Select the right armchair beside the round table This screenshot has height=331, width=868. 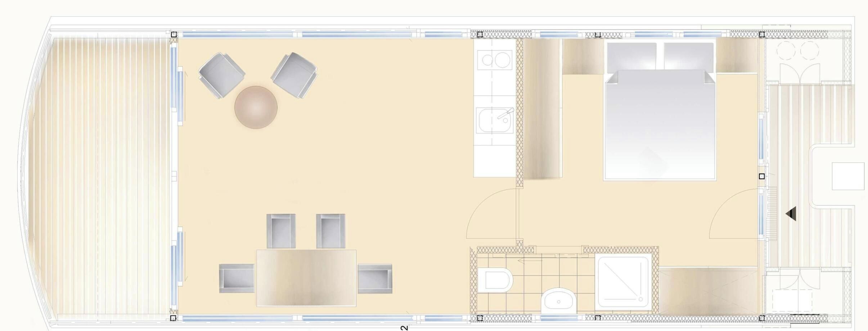coord(294,75)
